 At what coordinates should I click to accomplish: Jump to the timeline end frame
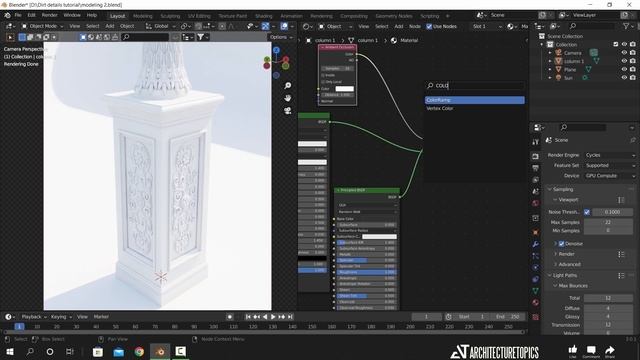tap(290, 317)
